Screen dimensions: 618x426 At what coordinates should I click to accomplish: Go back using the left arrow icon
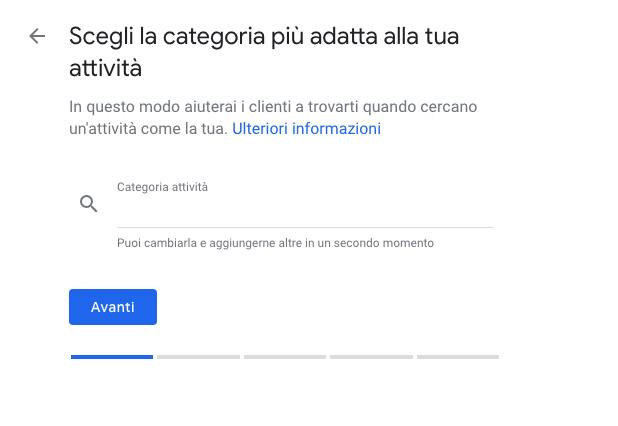click(37, 36)
